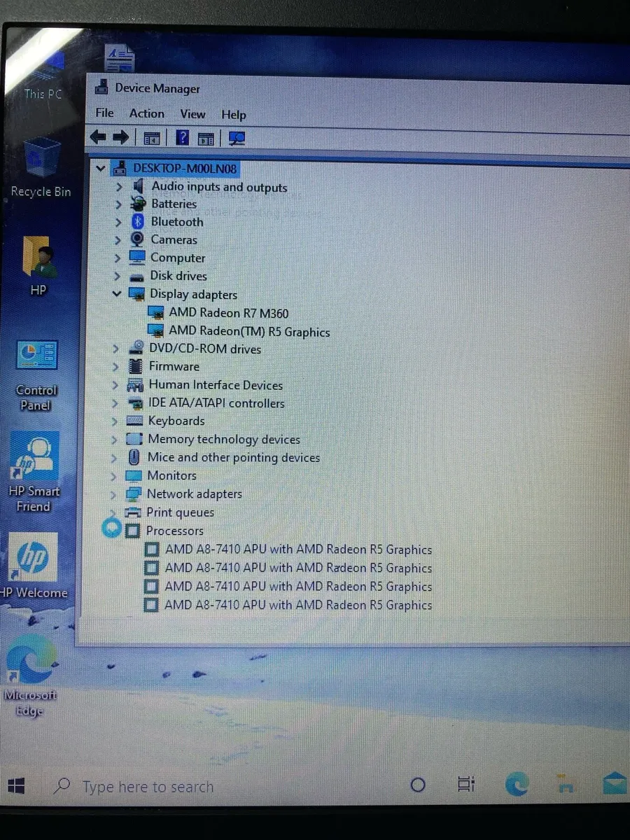Click the HP Smart Friend desktop shortcut
The width and height of the screenshot is (630, 840).
[34, 472]
